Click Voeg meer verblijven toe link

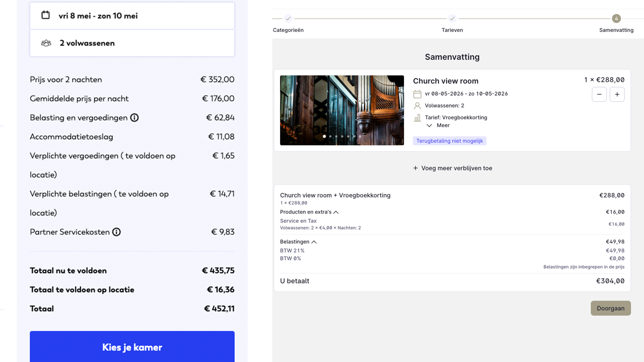(452, 168)
